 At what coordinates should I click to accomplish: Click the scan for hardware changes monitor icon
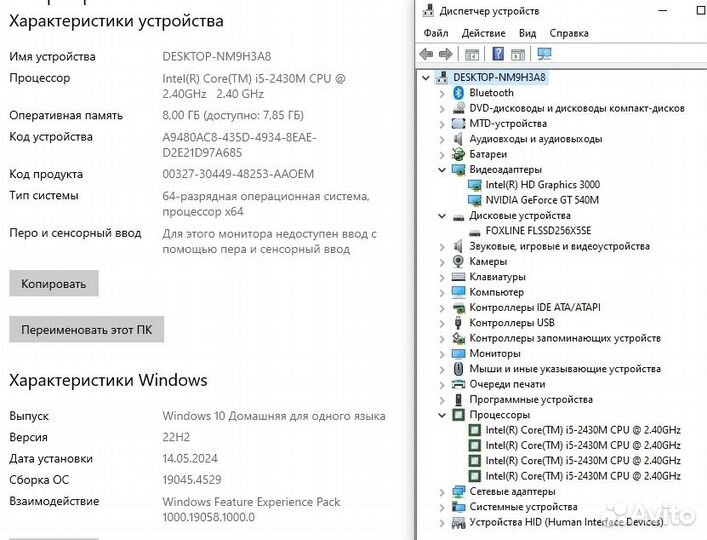[x=544, y=54]
